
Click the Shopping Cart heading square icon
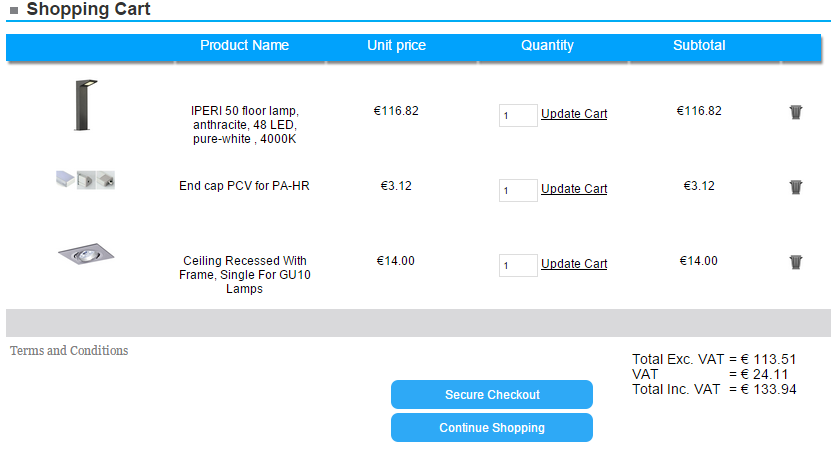[14, 10]
